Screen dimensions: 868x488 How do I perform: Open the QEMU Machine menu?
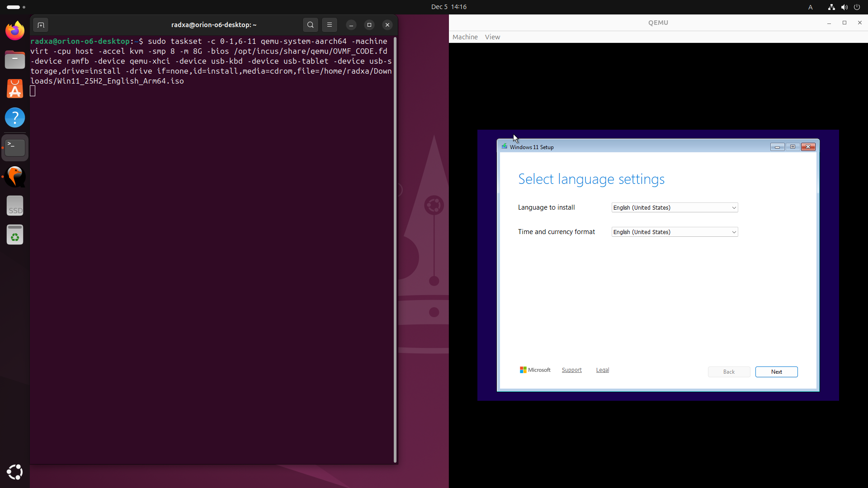[465, 37]
